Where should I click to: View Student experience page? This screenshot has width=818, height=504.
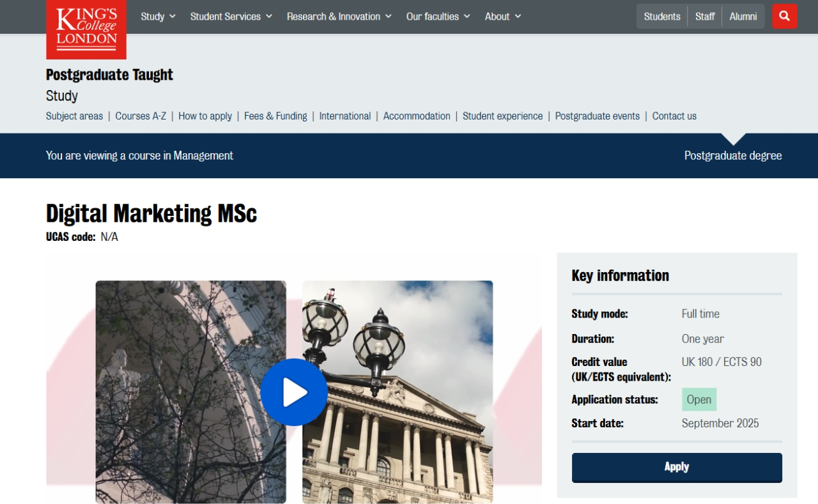click(502, 116)
